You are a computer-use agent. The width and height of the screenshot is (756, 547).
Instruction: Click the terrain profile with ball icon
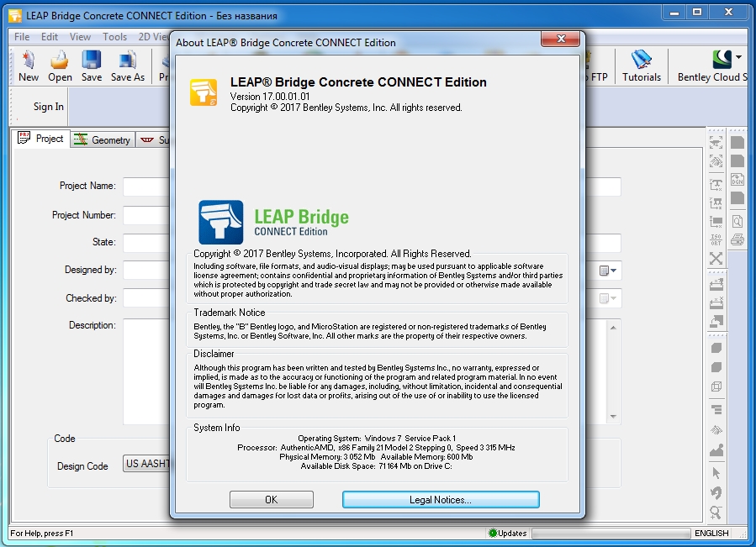point(716,450)
